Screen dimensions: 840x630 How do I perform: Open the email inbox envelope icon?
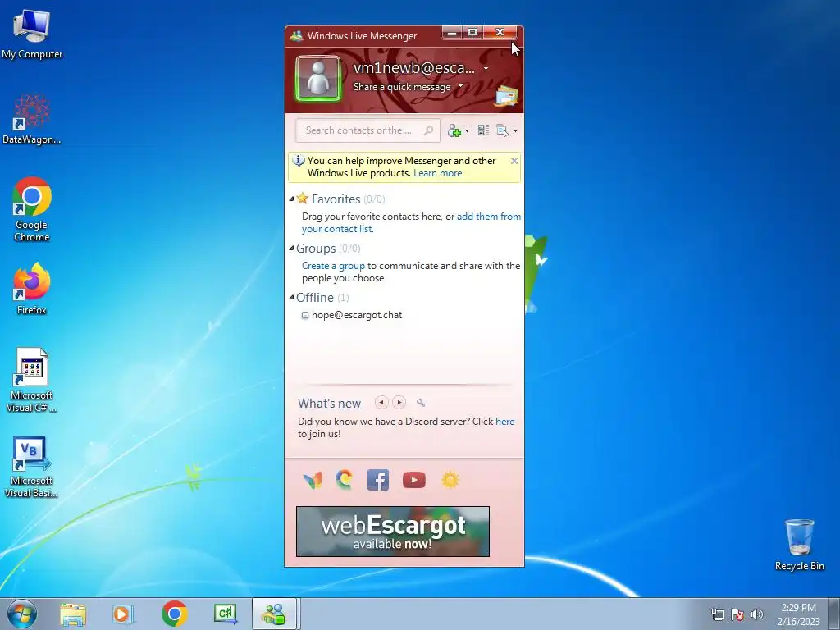click(506, 97)
